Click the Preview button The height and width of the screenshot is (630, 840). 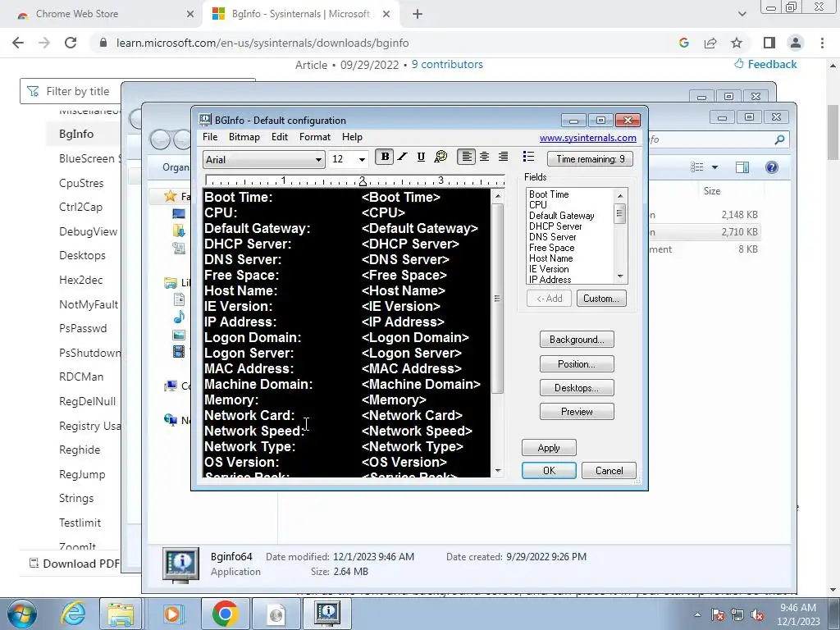577,412
